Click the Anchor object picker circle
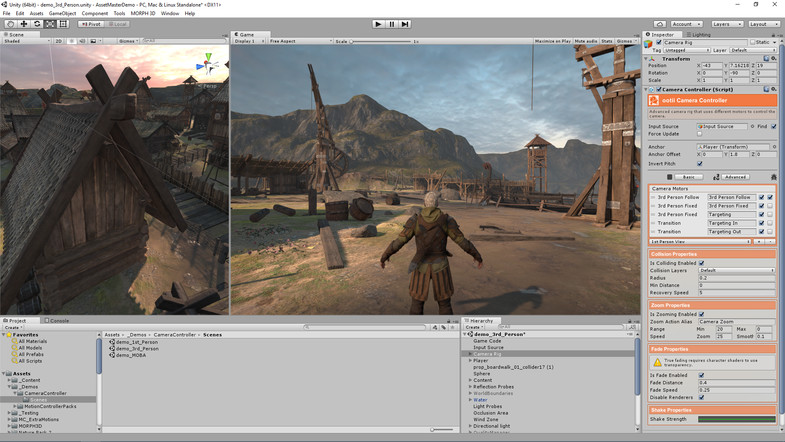The image size is (785, 442). pos(774,147)
